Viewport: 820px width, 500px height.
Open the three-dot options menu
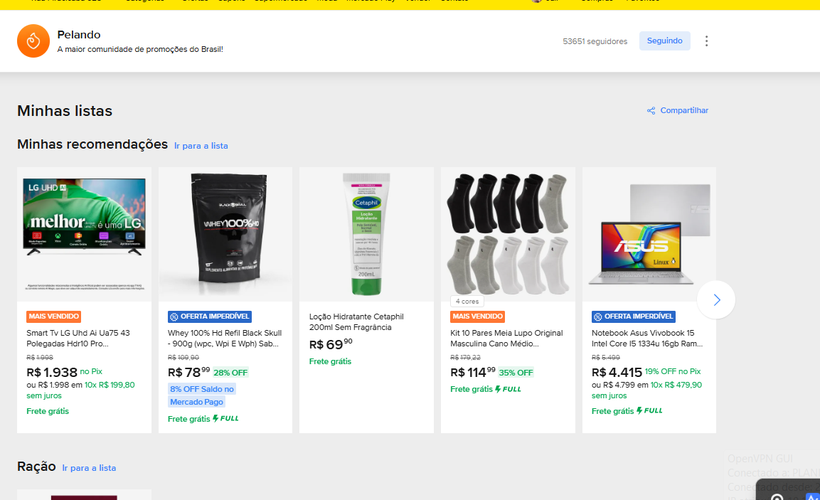click(x=707, y=41)
